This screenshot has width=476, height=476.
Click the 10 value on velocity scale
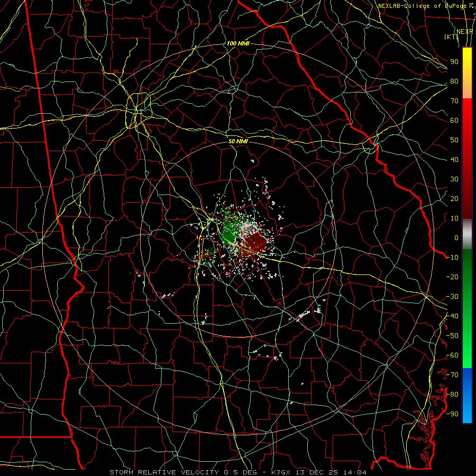(454, 218)
